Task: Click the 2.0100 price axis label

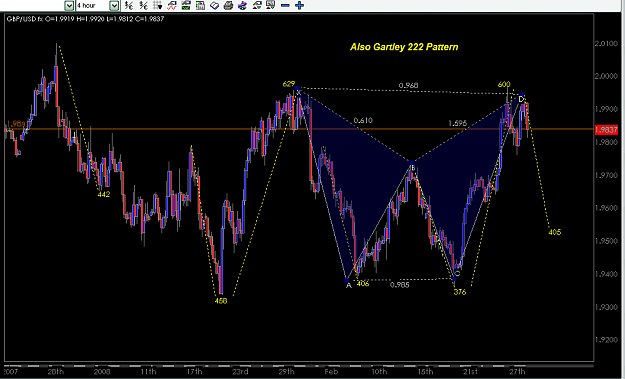Action: (606, 43)
